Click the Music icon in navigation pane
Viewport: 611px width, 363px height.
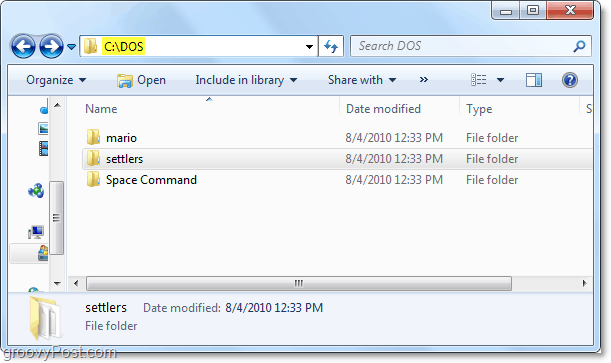(x=44, y=106)
